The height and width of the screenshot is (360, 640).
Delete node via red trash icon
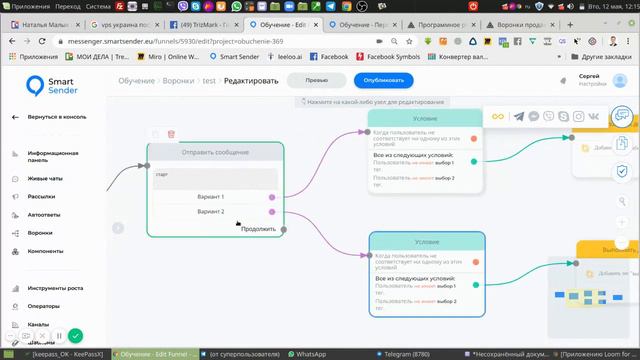171,134
